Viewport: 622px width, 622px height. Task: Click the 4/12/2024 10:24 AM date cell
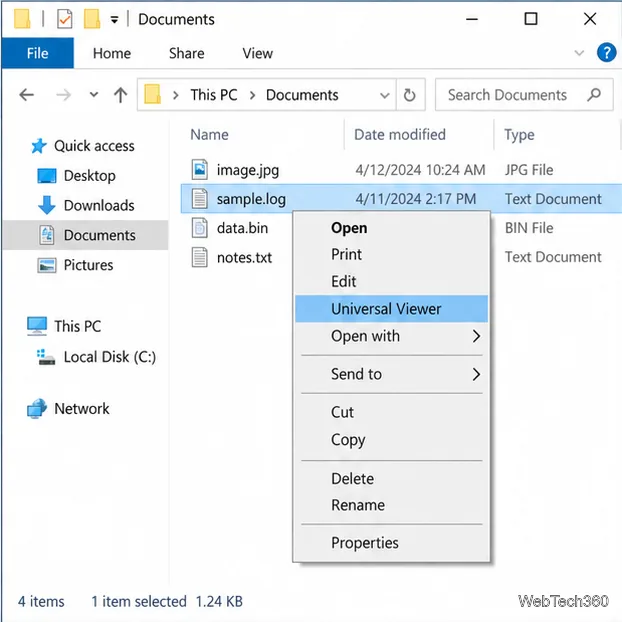420,170
